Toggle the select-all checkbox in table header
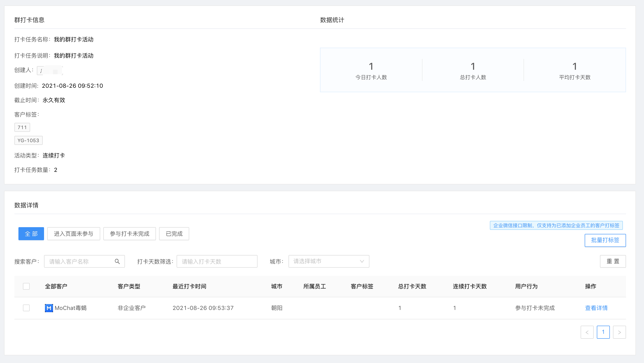The image size is (644, 363). 26,286
